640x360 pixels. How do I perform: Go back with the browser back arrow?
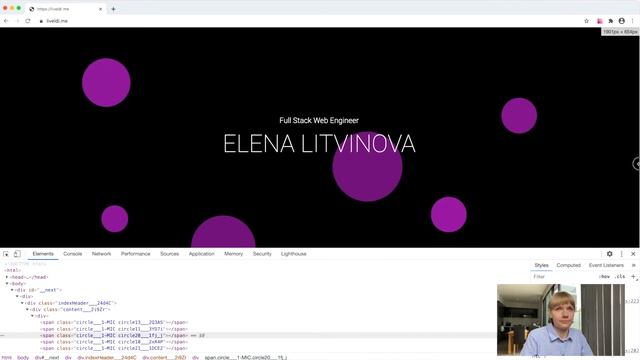tap(6, 21)
